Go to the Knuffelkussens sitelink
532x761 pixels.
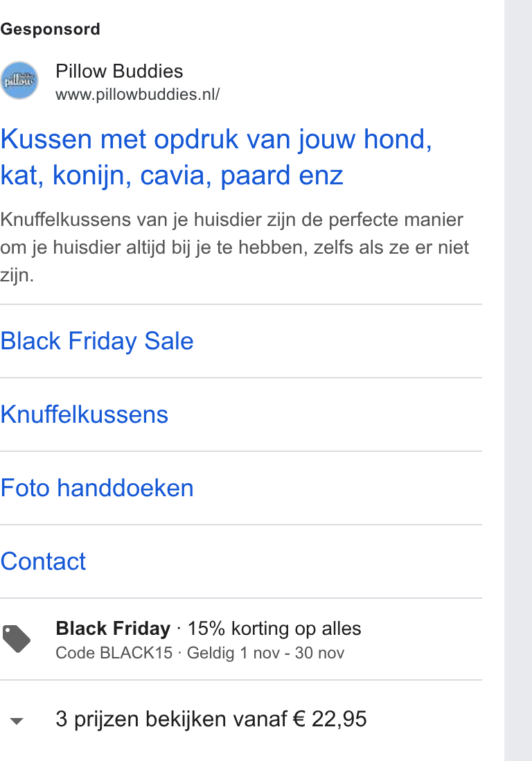pos(85,414)
